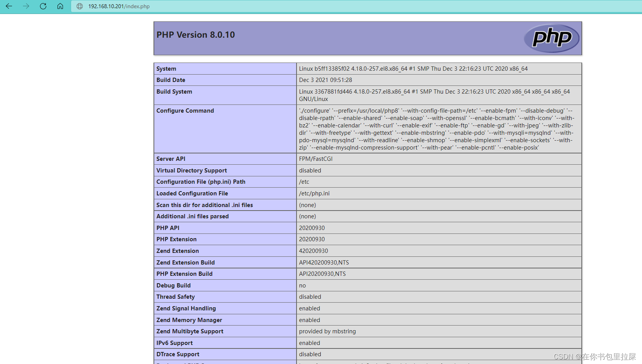
Task: Click the value 420200930
Action: click(x=313, y=251)
